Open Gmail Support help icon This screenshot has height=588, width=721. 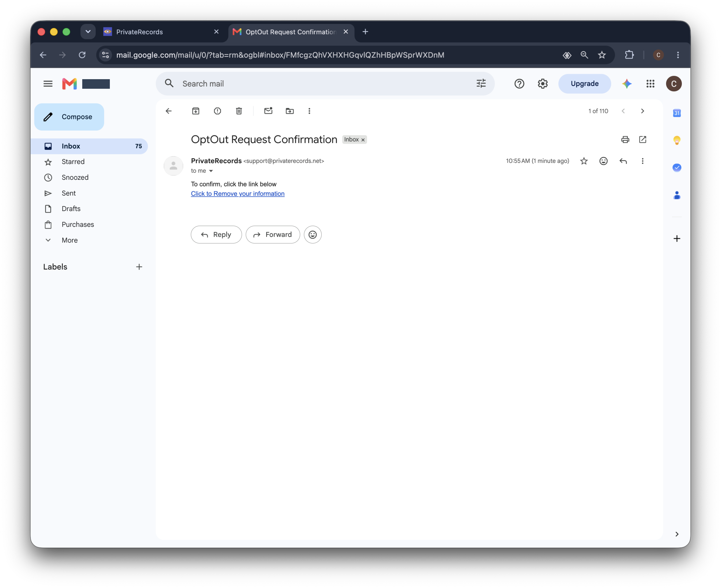519,84
